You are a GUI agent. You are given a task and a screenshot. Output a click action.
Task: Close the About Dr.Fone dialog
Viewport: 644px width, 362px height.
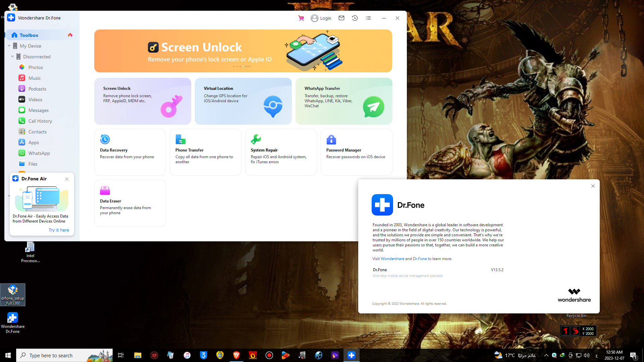pyautogui.click(x=593, y=186)
